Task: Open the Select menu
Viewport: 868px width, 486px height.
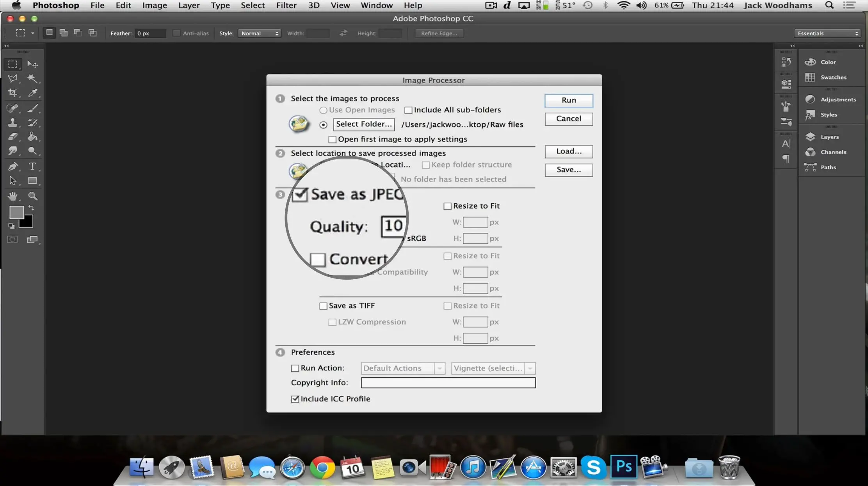Action: [x=252, y=5]
